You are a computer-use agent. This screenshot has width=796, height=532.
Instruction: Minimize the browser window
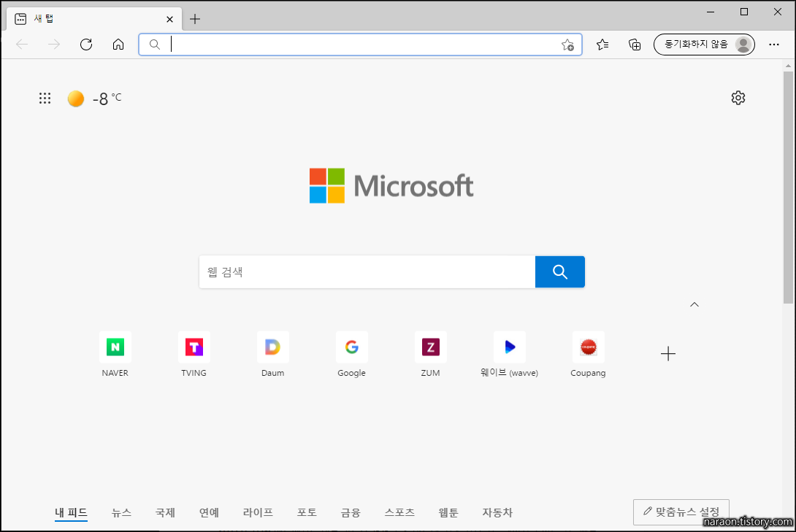711,12
